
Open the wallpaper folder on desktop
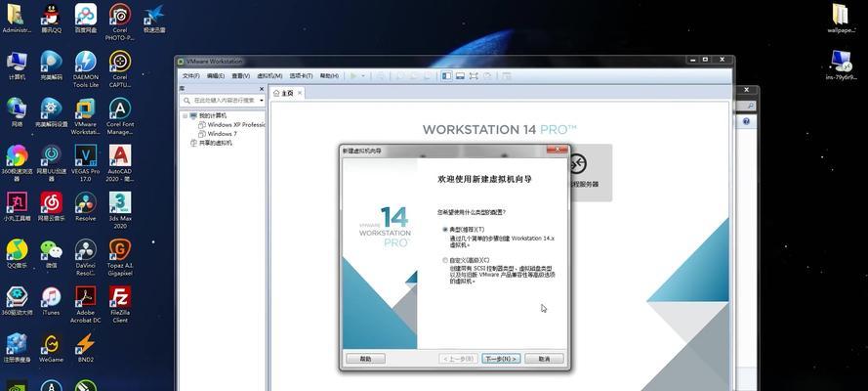(842, 19)
